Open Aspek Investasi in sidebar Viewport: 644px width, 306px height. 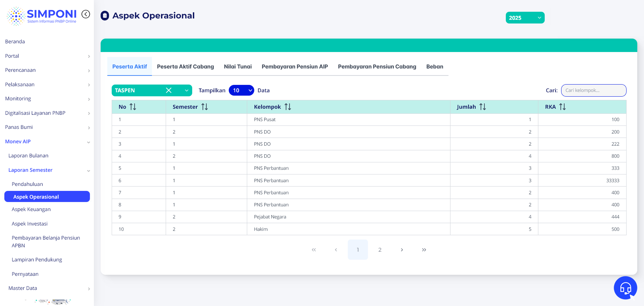coord(30,224)
